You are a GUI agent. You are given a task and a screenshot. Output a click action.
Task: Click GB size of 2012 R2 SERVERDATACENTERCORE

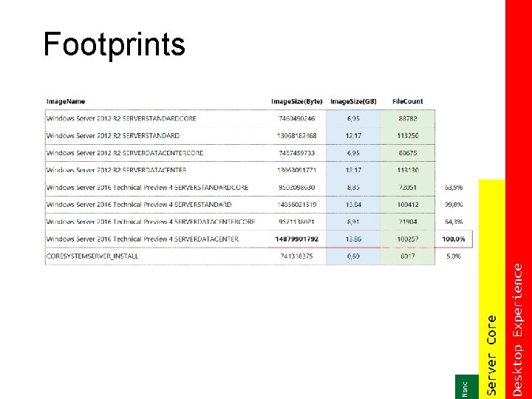[353, 153]
